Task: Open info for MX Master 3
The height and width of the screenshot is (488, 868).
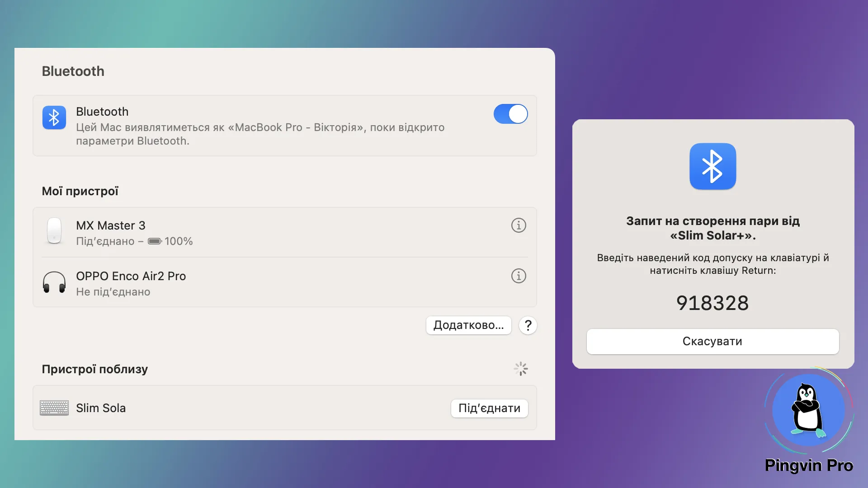Action: tap(519, 225)
